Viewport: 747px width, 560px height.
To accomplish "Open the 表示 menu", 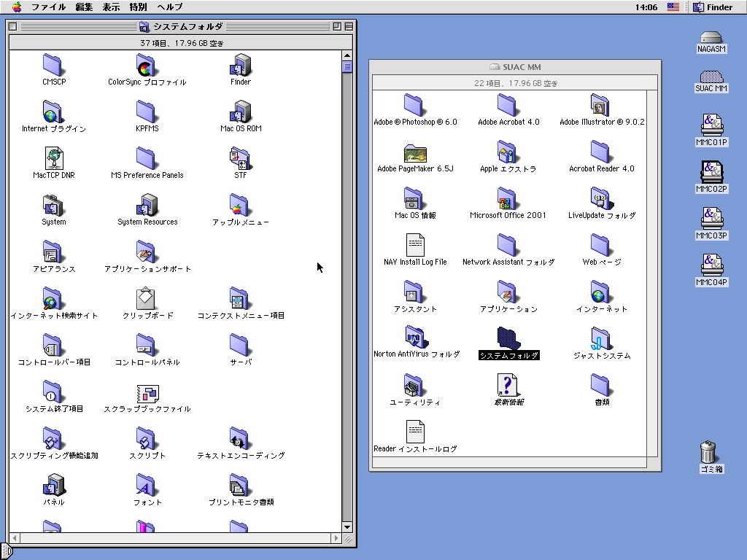I will (x=111, y=7).
